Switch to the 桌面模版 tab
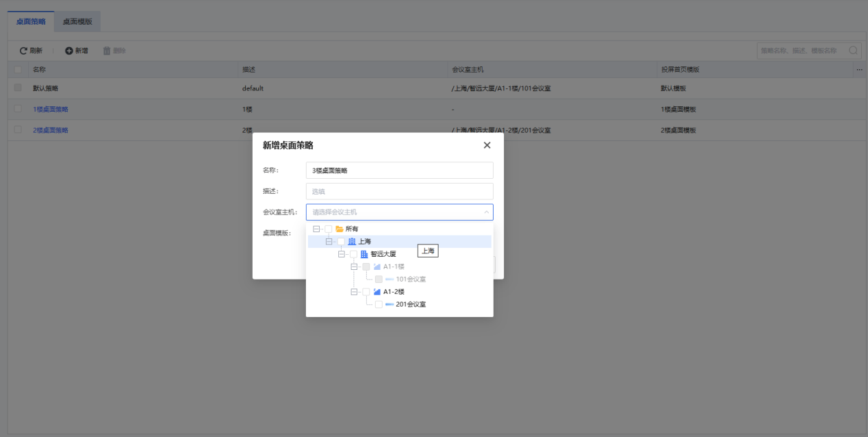 click(77, 21)
